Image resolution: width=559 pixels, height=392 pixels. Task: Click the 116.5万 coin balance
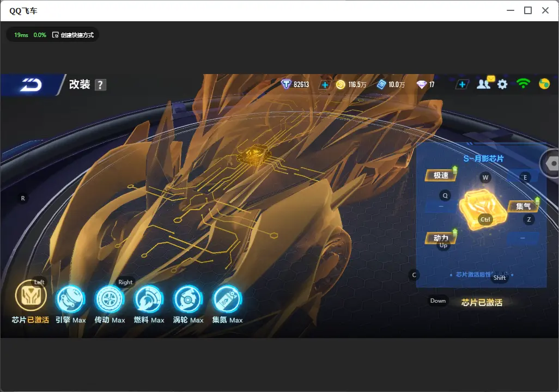click(357, 84)
